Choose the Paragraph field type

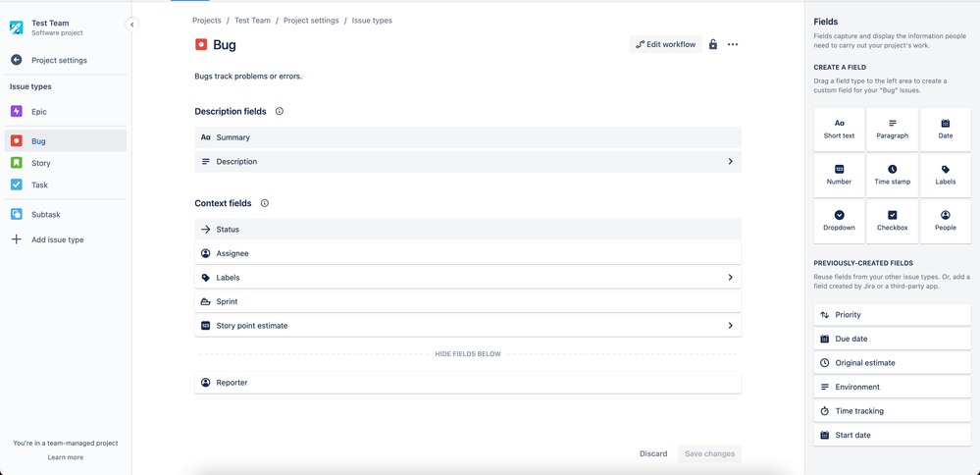click(x=892, y=130)
